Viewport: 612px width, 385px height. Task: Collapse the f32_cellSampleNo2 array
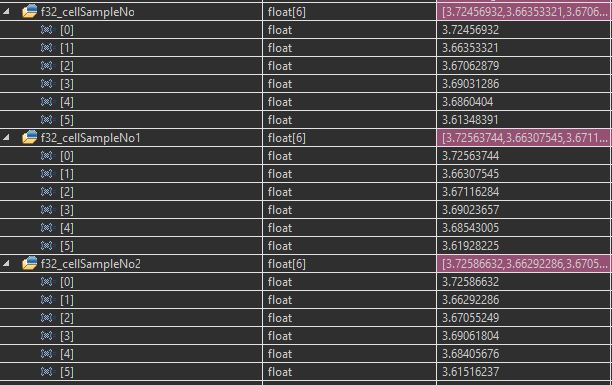click(6, 264)
